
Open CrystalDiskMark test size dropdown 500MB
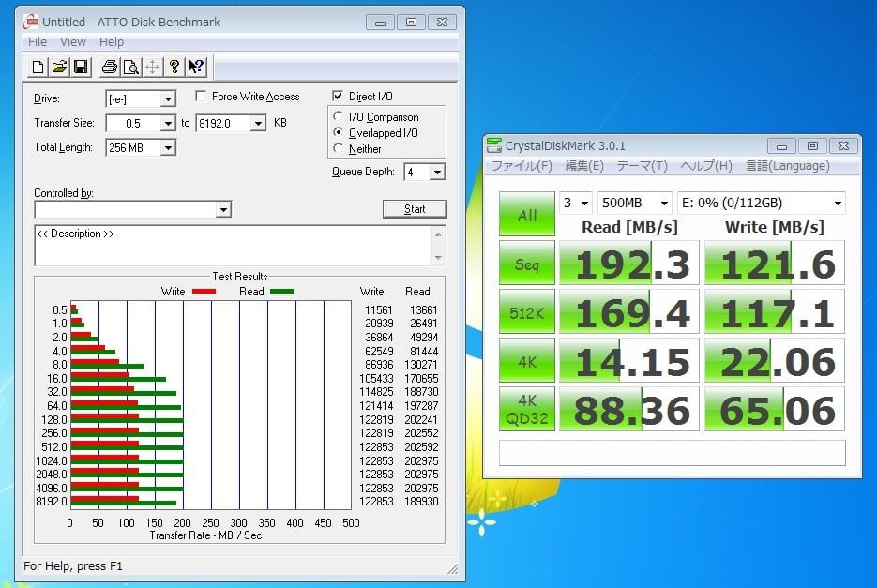[634, 203]
